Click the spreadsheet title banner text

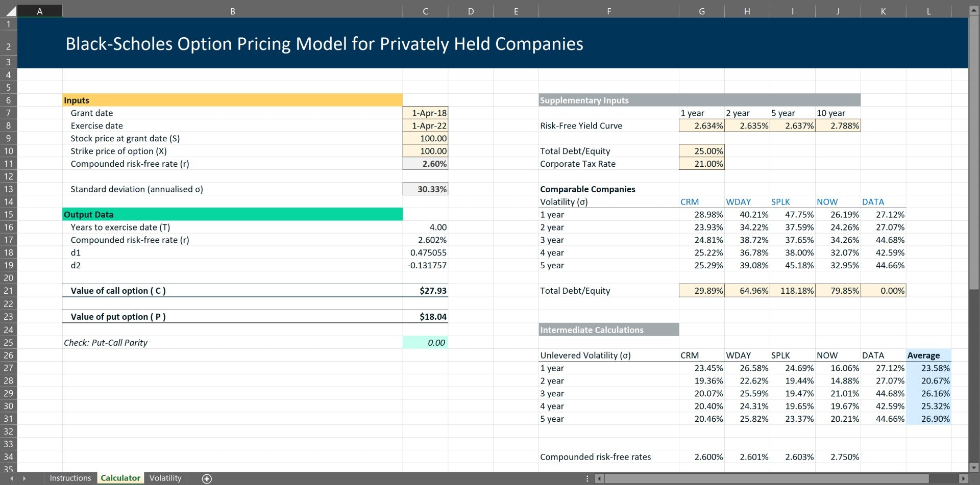coord(324,44)
